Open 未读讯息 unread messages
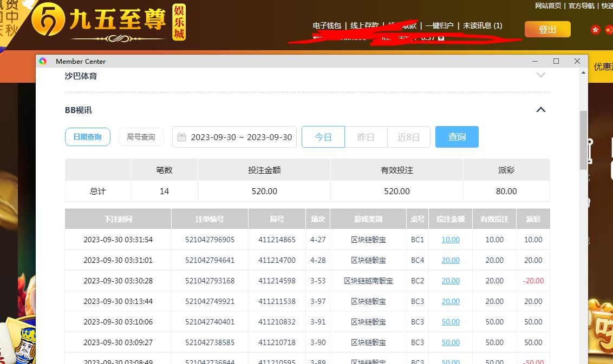Viewport: 613px width, 364px height. click(x=482, y=25)
